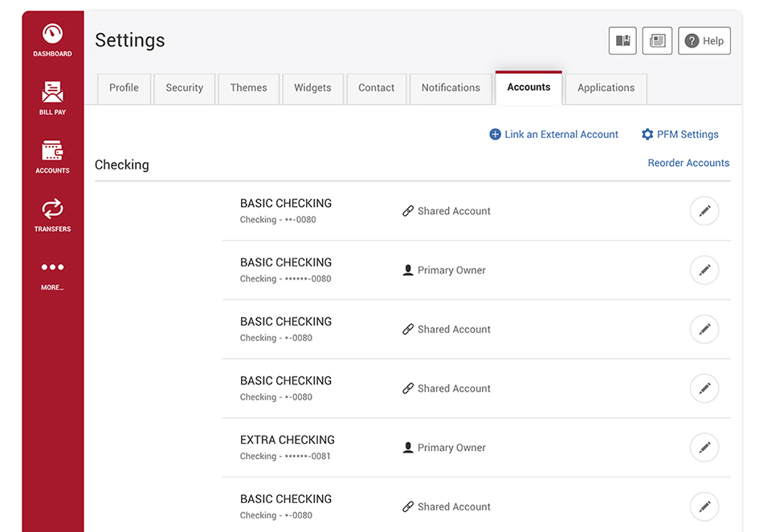
Task: Edit Basic Checking Primary Owner account
Action: pos(704,270)
